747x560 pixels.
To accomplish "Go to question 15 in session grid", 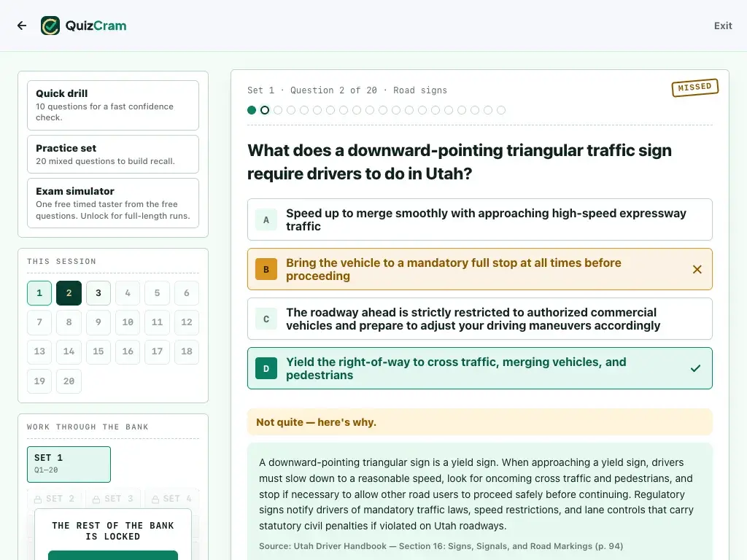I will click(x=98, y=351).
